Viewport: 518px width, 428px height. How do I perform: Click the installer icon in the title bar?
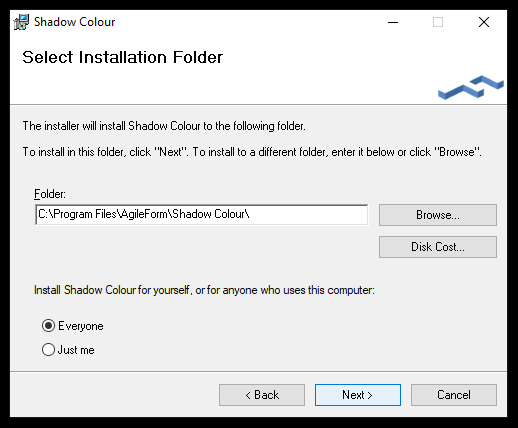click(x=21, y=22)
